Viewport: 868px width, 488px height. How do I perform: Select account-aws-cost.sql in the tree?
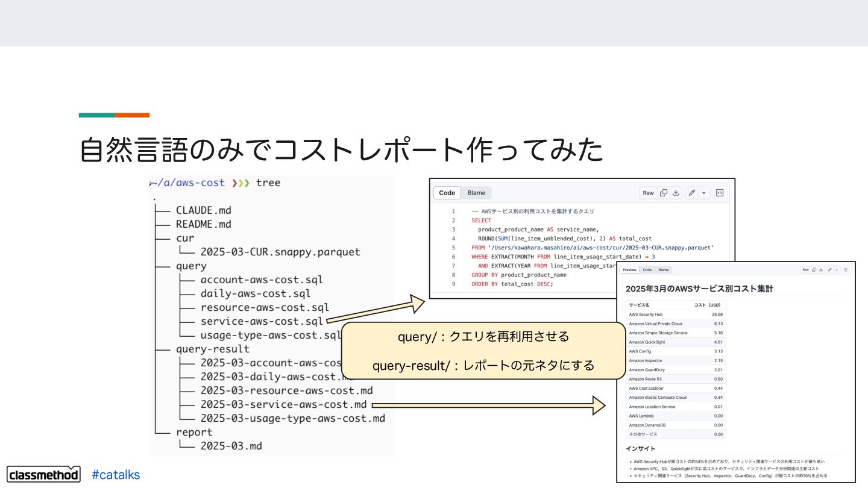coord(262,280)
